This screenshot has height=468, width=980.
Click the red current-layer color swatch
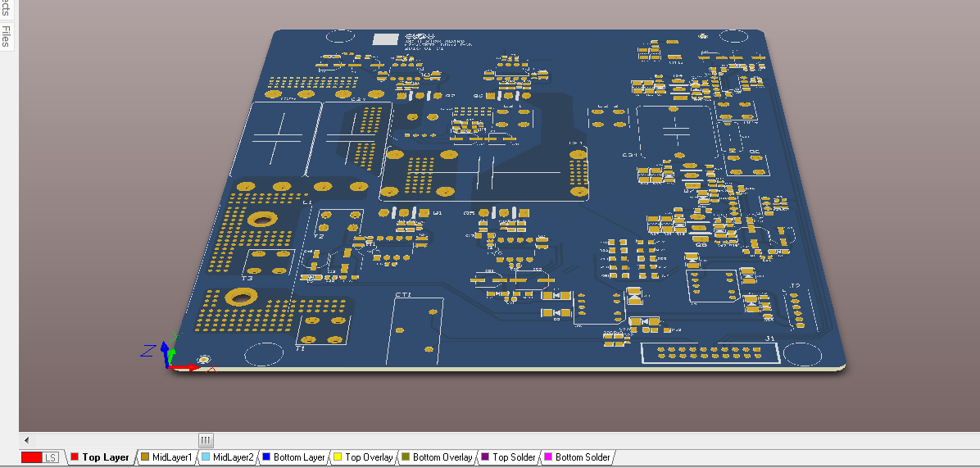click(x=32, y=457)
